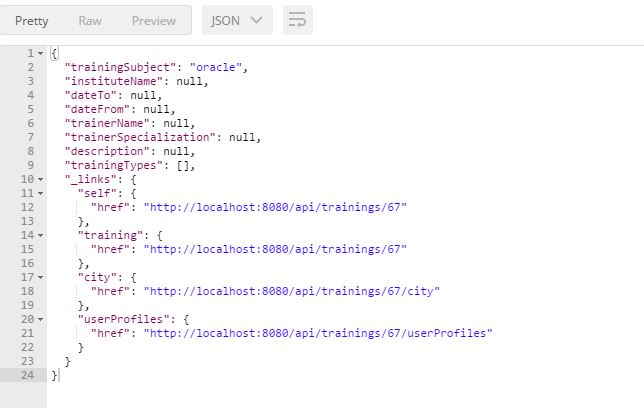
Task: Click the trainerSpecialization key text
Action: tap(140, 137)
